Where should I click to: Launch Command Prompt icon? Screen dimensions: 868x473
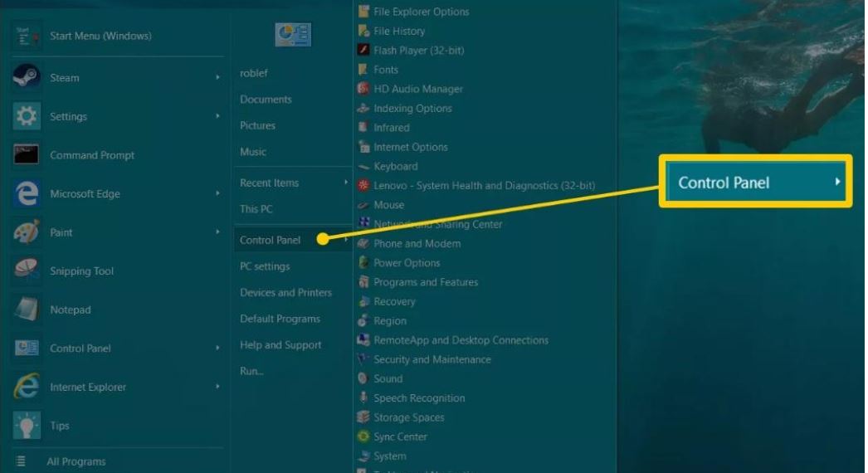pos(26,155)
